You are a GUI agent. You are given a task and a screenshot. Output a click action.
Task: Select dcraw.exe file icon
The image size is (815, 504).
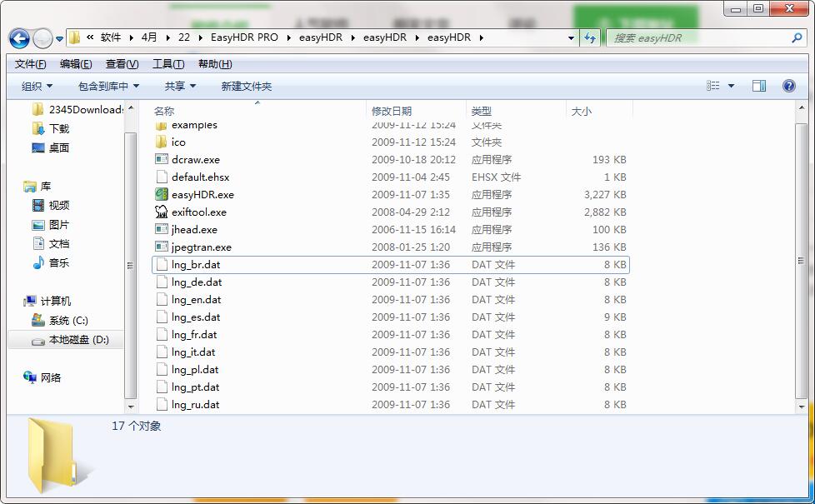161,159
